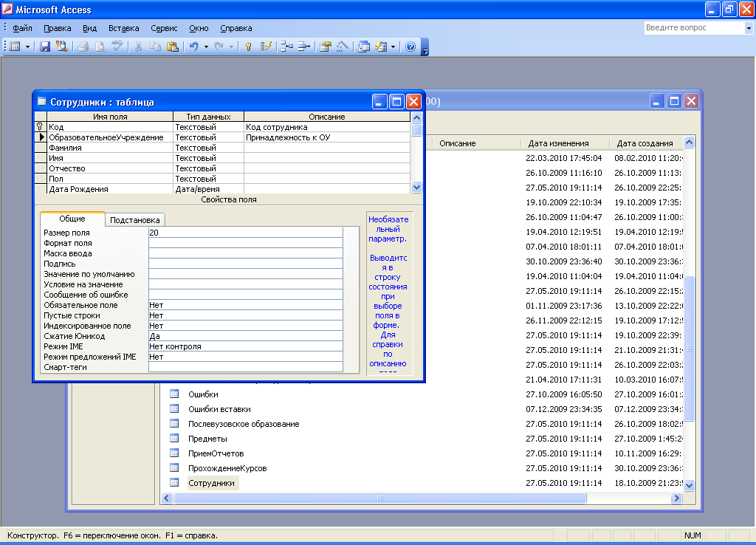756x545 pixels.
Task: Click the Cut scissors icon
Action: pyautogui.click(x=138, y=47)
